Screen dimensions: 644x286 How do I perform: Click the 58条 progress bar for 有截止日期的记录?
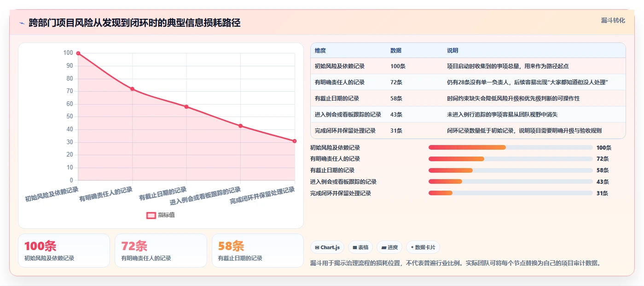click(x=511, y=170)
